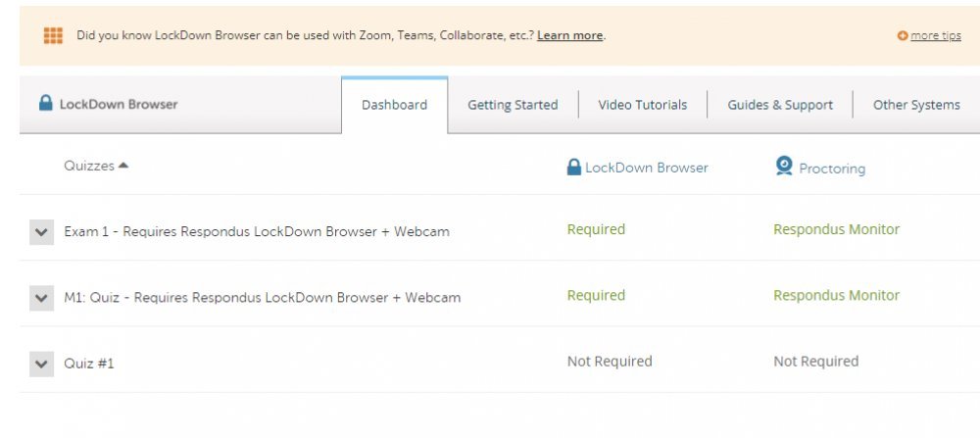Click Respondus Monitor for Exam 1

click(836, 229)
